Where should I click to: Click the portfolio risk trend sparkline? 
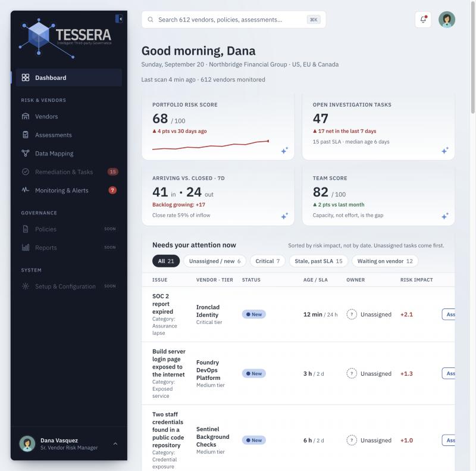tap(211, 145)
